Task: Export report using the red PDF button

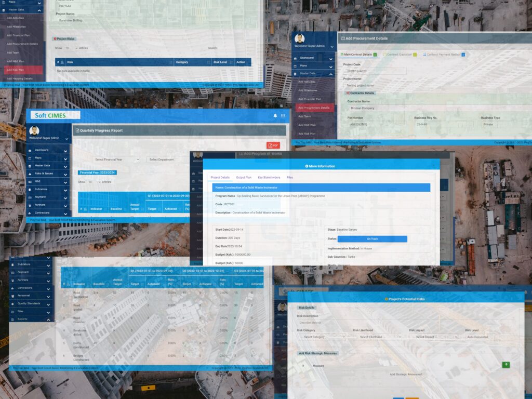Action: pyautogui.click(x=273, y=145)
